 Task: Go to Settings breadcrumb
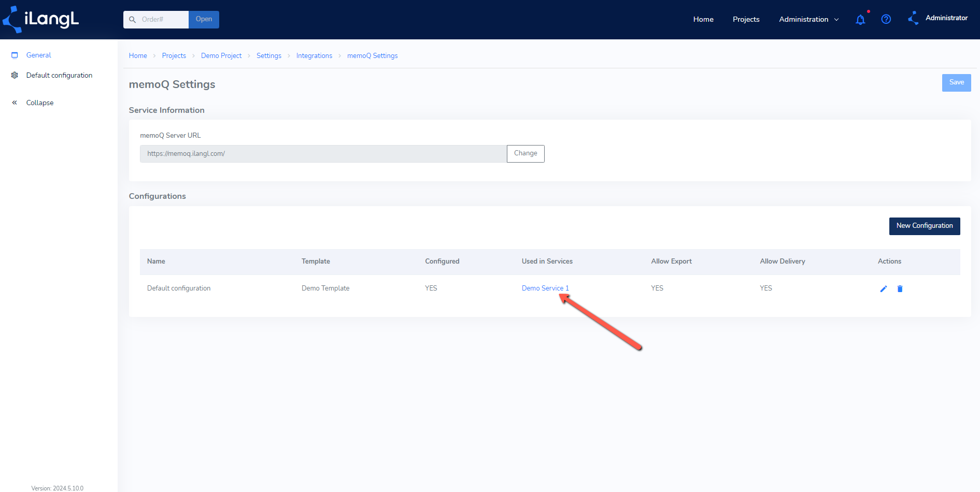pos(269,55)
